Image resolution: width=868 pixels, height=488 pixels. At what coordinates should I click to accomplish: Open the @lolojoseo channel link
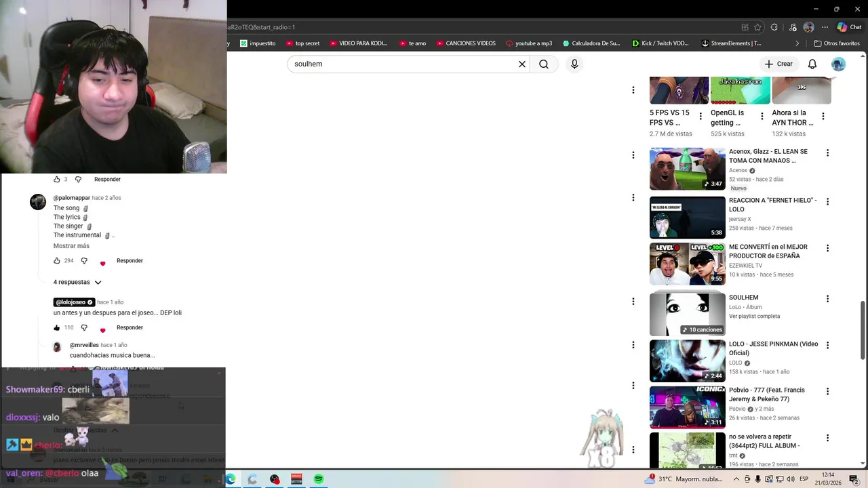tap(74, 302)
